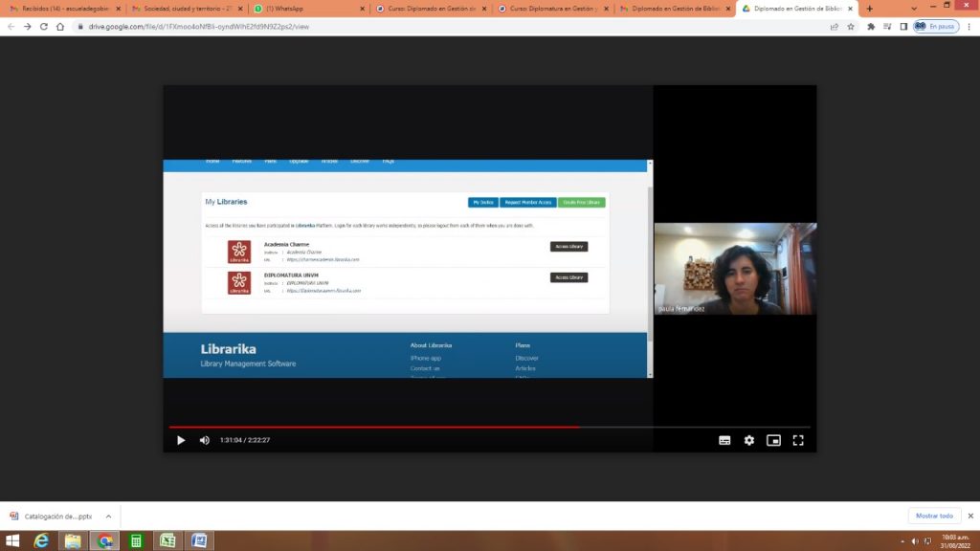Click Mostrar todo downloads button

[934, 516]
